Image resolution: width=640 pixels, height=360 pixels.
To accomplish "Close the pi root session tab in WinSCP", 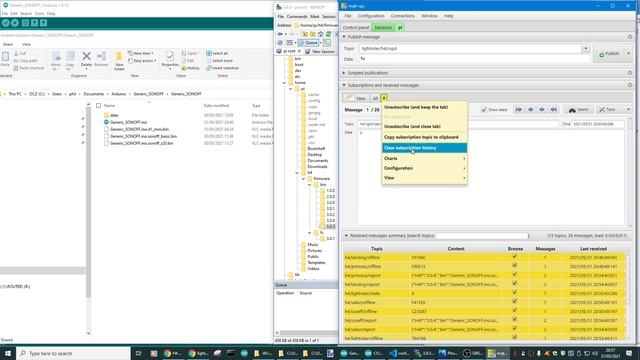I will pyautogui.click(x=299, y=51).
